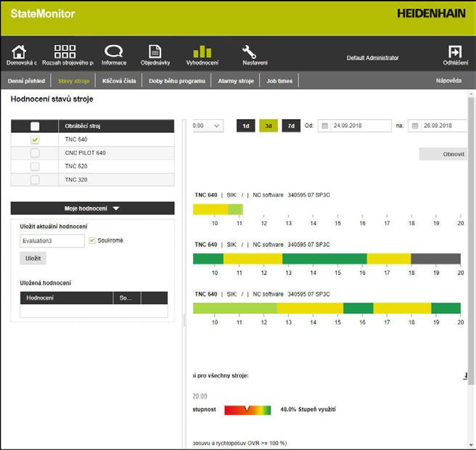Check the CNC PILOT 640 checkbox
Screen dimensions: 476x450
(x=35, y=153)
